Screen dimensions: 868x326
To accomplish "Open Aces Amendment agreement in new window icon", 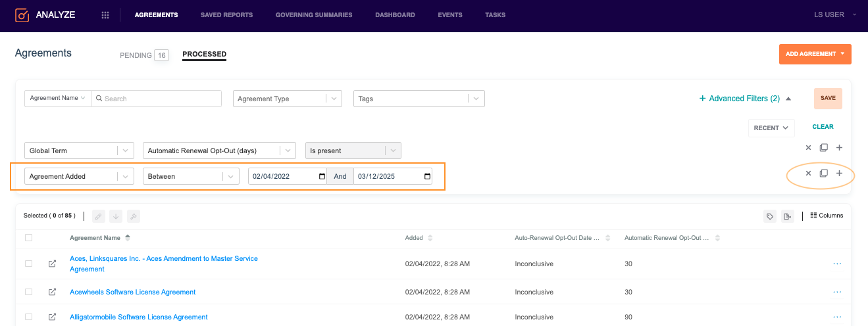I will point(52,264).
